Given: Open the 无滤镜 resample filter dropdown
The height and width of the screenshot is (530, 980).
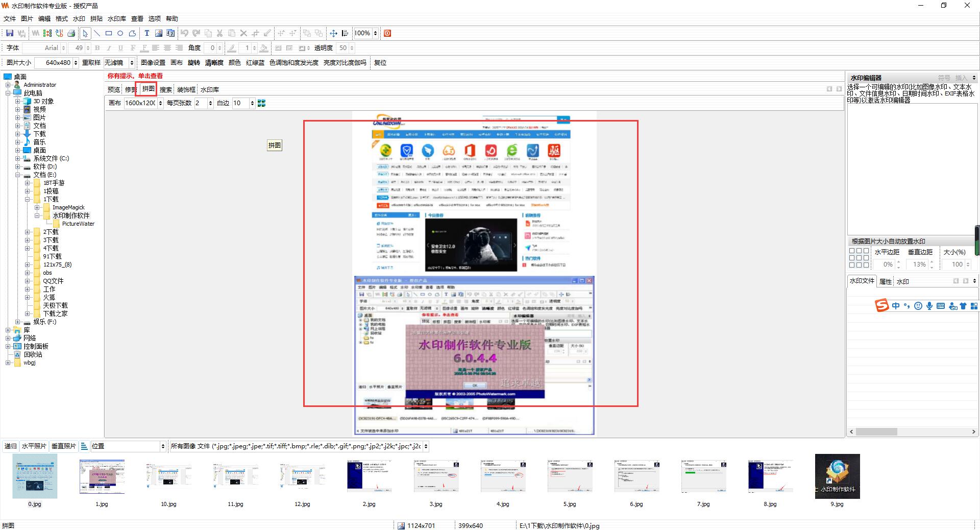Looking at the screenshot, I should [x=132, y=63].
